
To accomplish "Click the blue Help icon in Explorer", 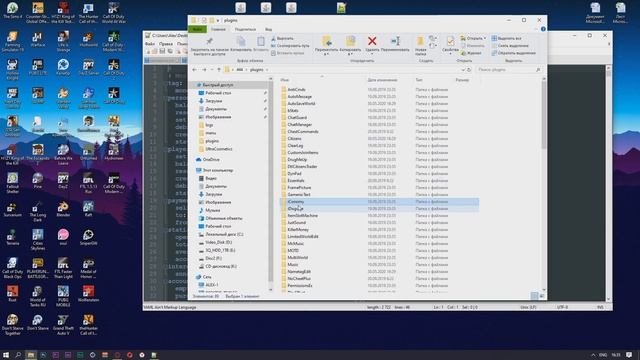I will point(543,29).
